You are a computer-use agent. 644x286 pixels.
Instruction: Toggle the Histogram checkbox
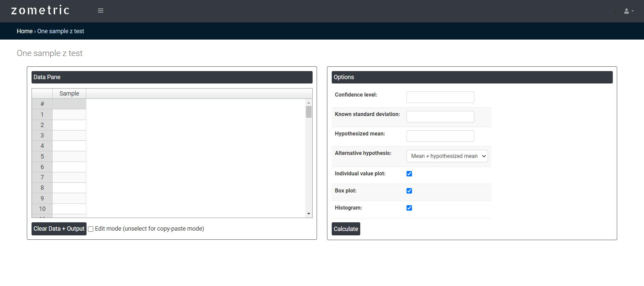coord(409,208)
